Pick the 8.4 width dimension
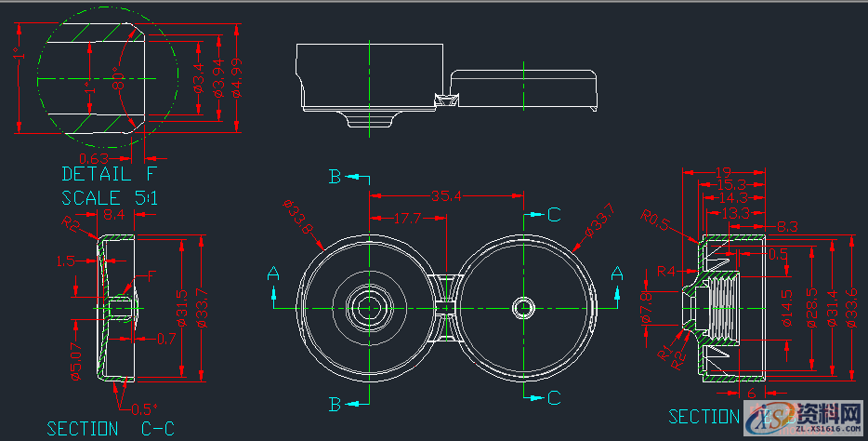 coord(115,215)
